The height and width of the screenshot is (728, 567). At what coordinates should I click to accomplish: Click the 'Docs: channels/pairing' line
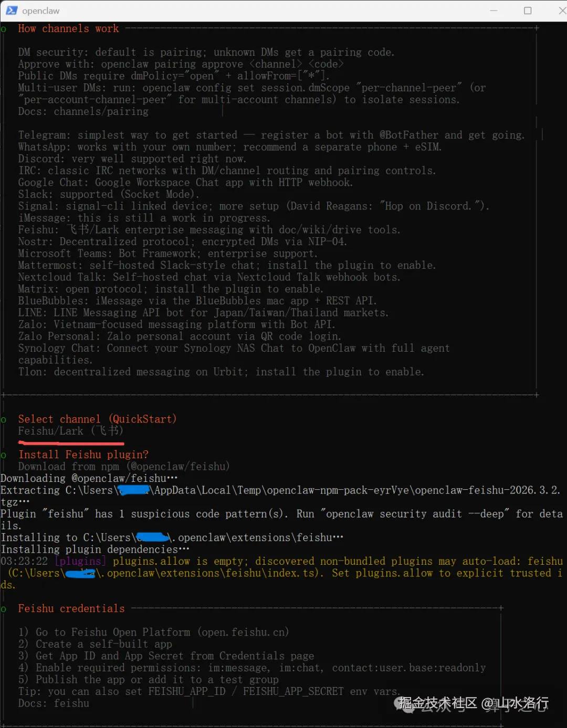pyautogui.click(x=83, y=111)
